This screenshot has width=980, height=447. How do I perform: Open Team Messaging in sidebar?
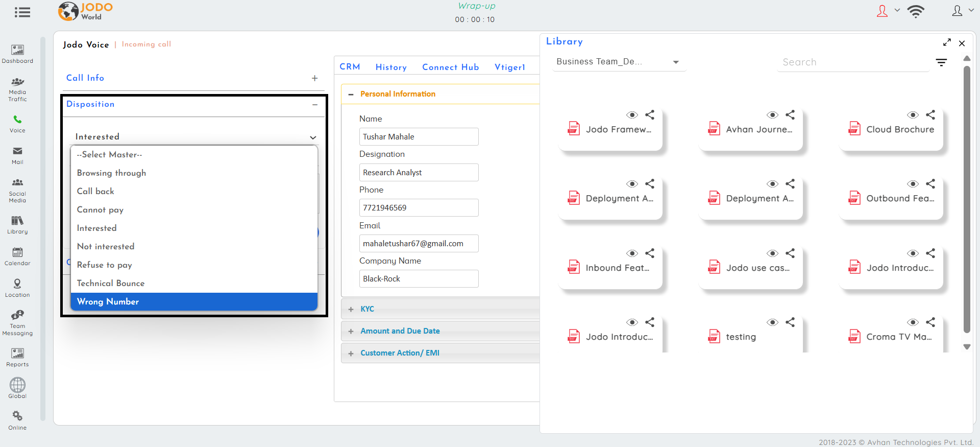(17, 323)
